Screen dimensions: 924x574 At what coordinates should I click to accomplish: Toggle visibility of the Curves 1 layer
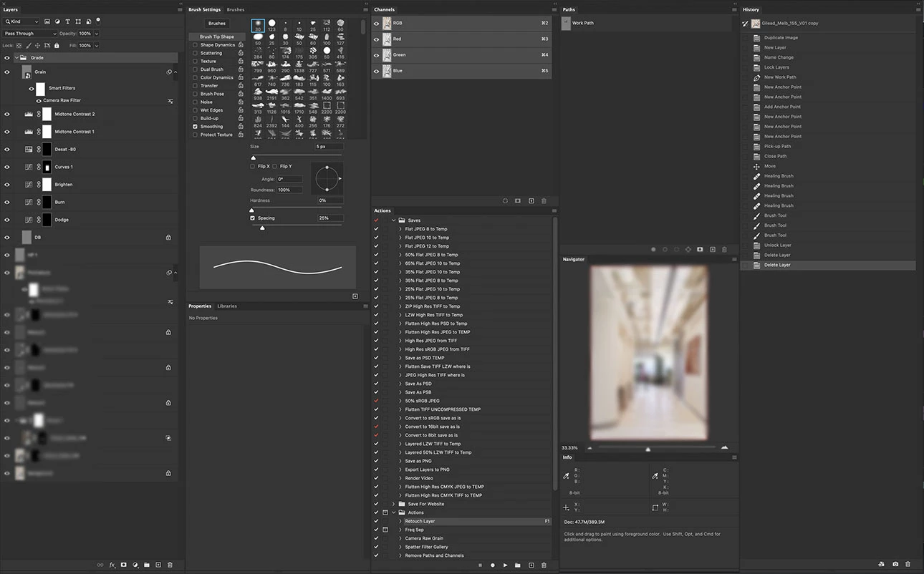tap(7, 167)
